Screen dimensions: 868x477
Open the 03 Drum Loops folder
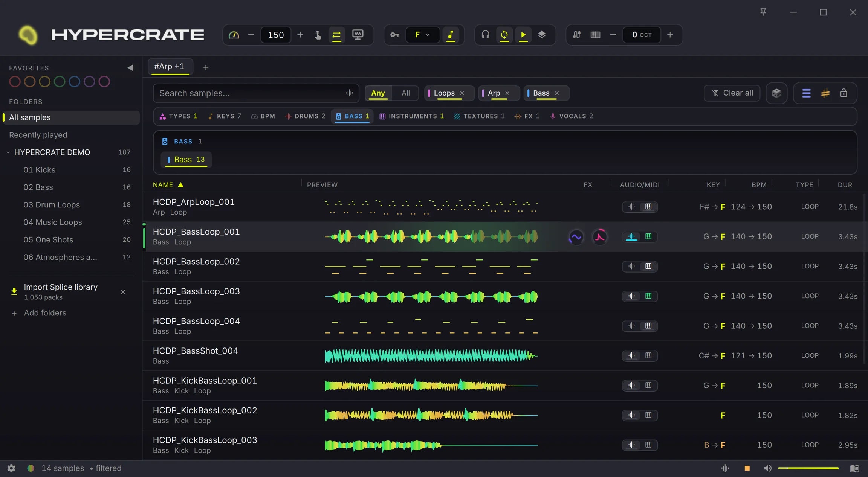[x=52, y=205]
